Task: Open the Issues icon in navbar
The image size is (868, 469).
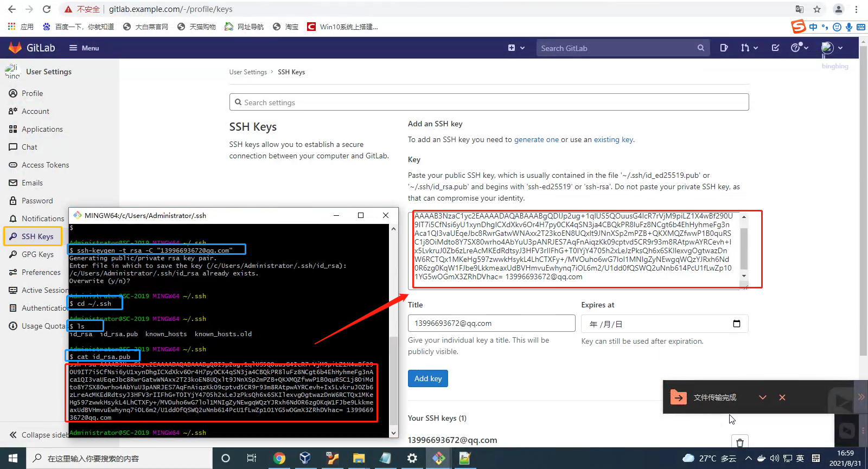Action: click(x=724, y=48)
